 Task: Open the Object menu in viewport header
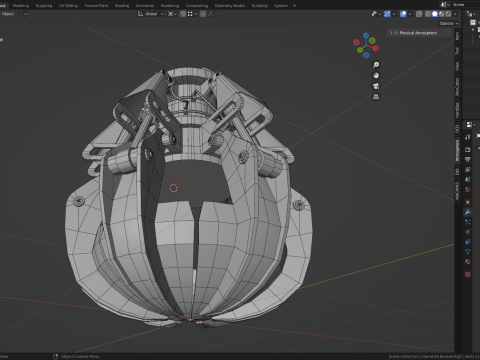pyautogui.click(x=8, y=14)
